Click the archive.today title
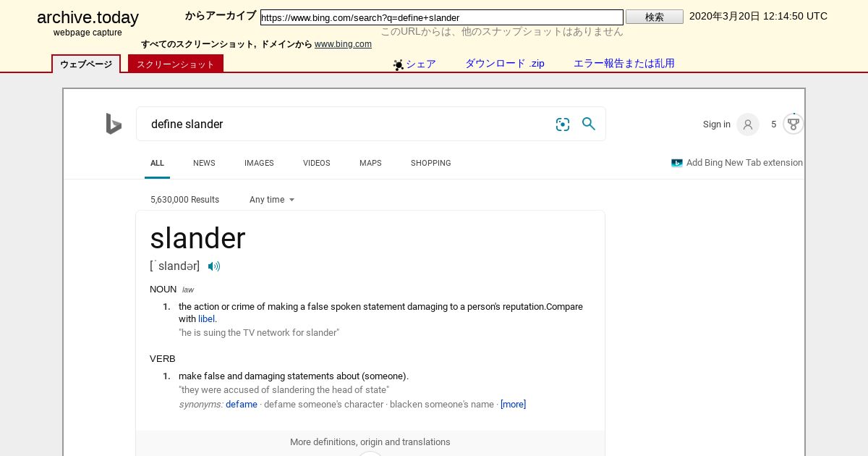 pyautogui.click(x=88, y=18)
